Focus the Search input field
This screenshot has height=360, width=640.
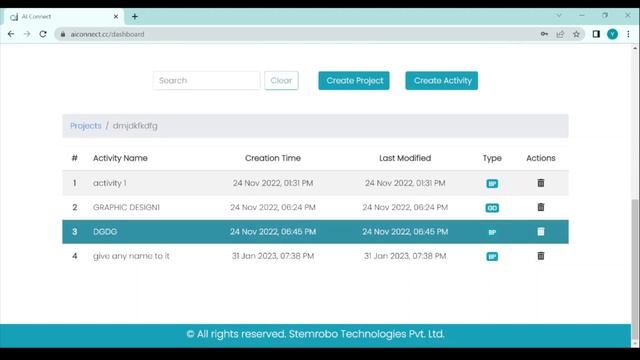coord(207,80)
